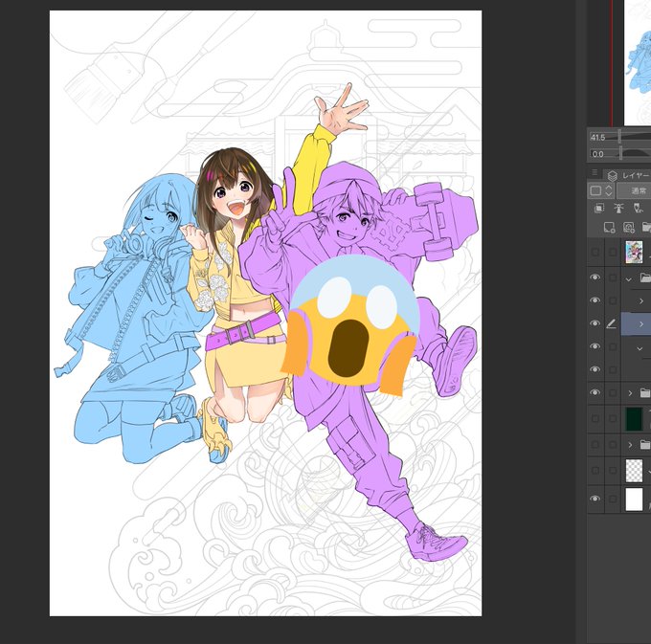Show the hidden colorful illustration layer
This screenshot has height=644, width=651.
coord(595,252)
